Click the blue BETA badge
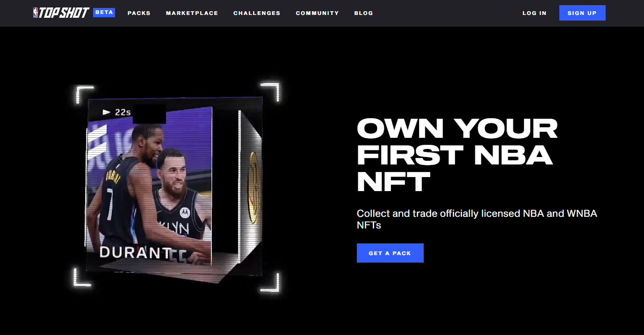 click(x=104, y=13)
